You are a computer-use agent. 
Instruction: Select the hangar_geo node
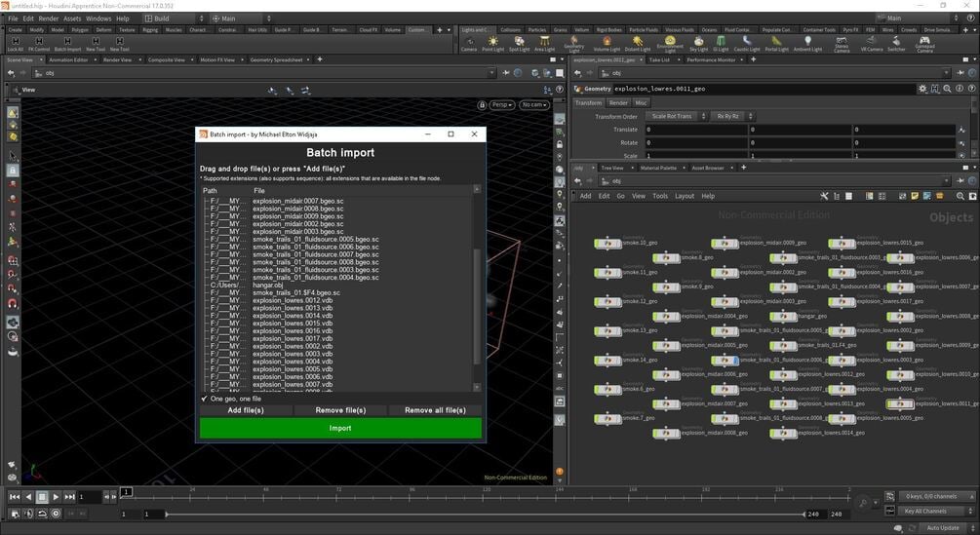(x=784, y=317)
